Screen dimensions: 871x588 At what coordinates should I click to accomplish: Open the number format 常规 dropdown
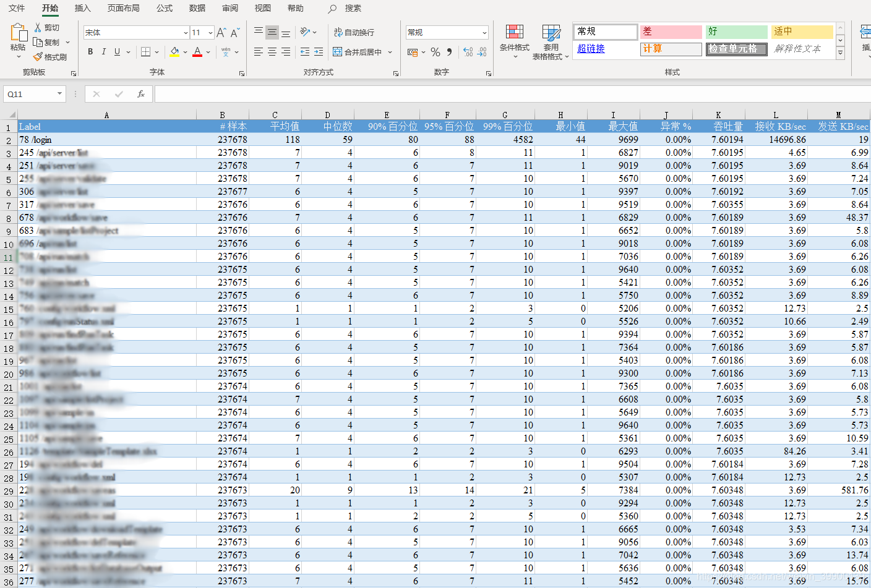pyautogui.click(x=484, y=33)
